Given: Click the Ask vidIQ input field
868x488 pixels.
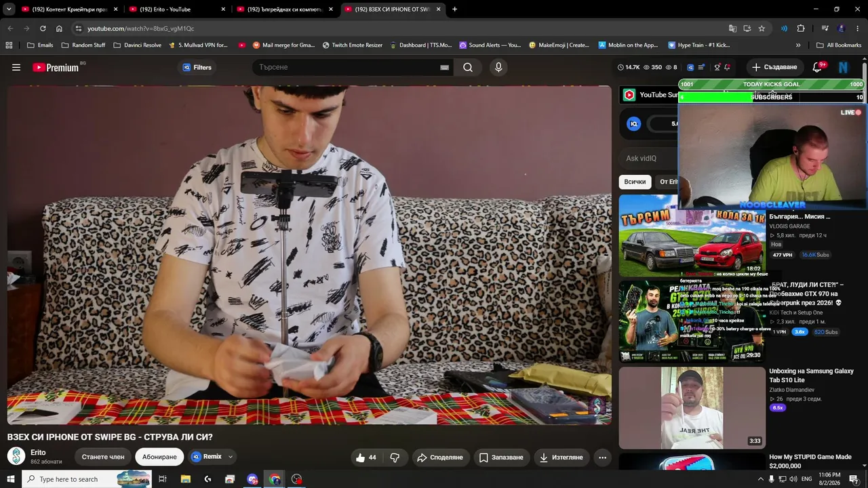Looking at the screenshot, I should [x=649, y=159].
